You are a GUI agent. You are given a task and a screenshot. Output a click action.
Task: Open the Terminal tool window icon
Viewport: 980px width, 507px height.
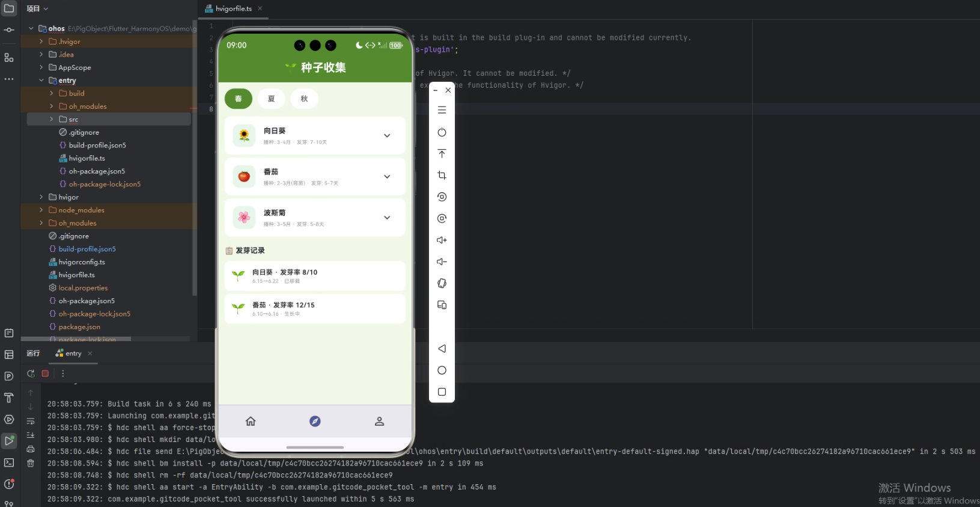pos(9,462)
